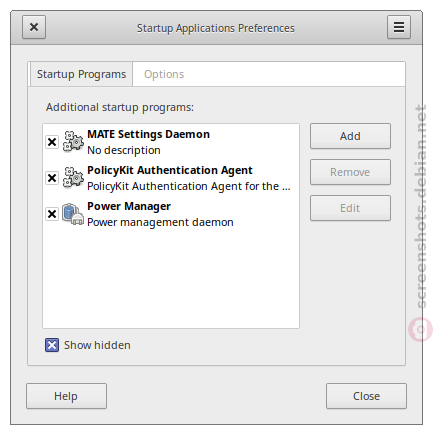
Task: Disable PolicyKit Authentication Agent startup checkbox
Action: (52, 178)
